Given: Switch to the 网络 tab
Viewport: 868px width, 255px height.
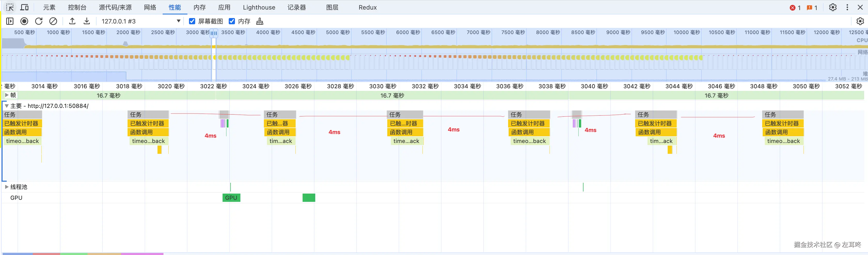Looking at the screenshot, I should [150, 7].
